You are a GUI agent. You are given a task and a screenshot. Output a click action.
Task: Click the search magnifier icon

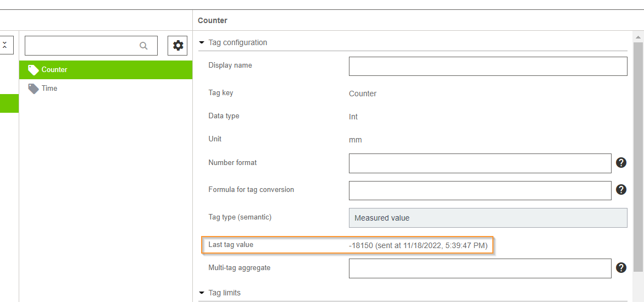(143, 46)
